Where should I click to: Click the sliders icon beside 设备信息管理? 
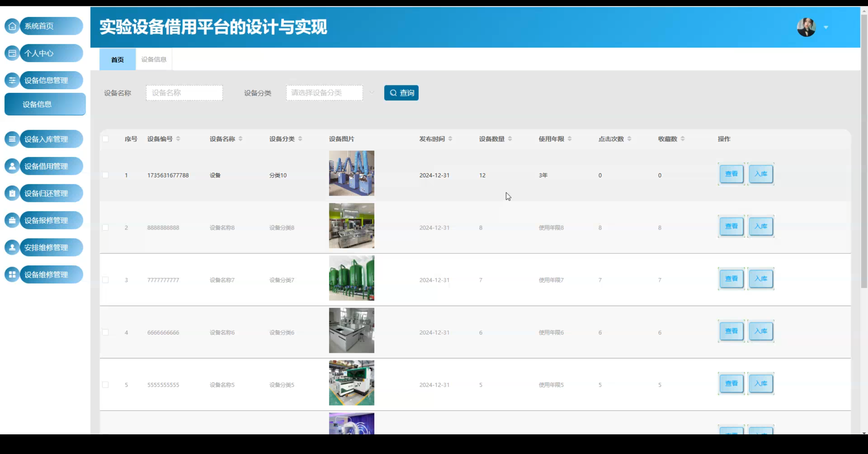tap(12, 80)
